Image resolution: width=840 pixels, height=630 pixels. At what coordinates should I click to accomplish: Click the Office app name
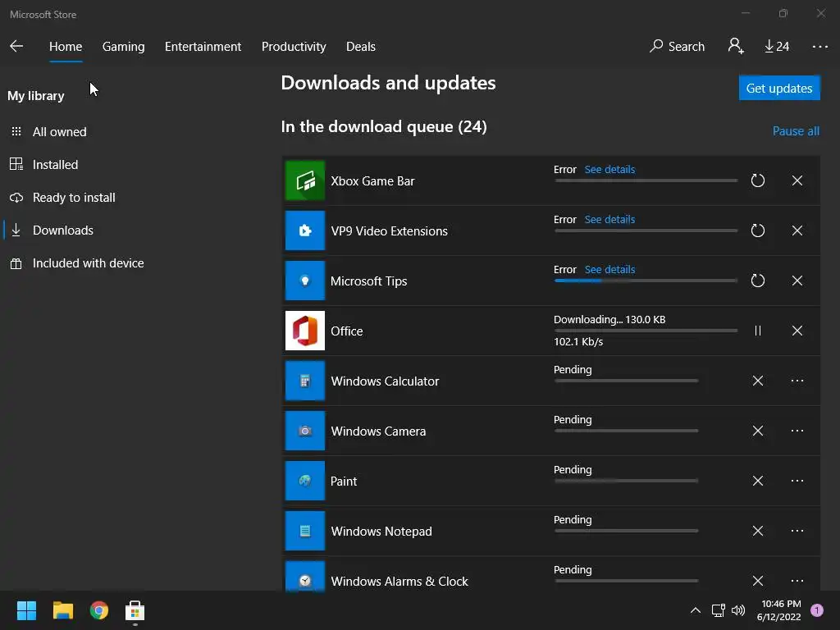[x=347, y=331]
